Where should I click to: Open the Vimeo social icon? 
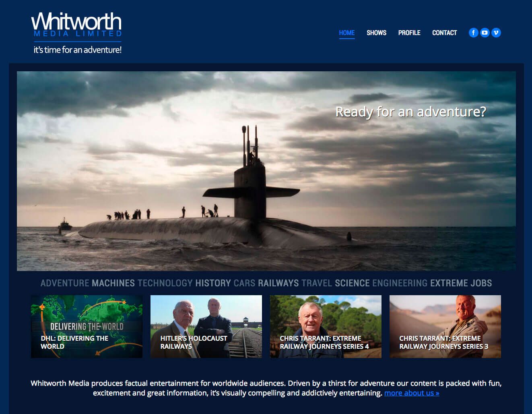(496, 33)
